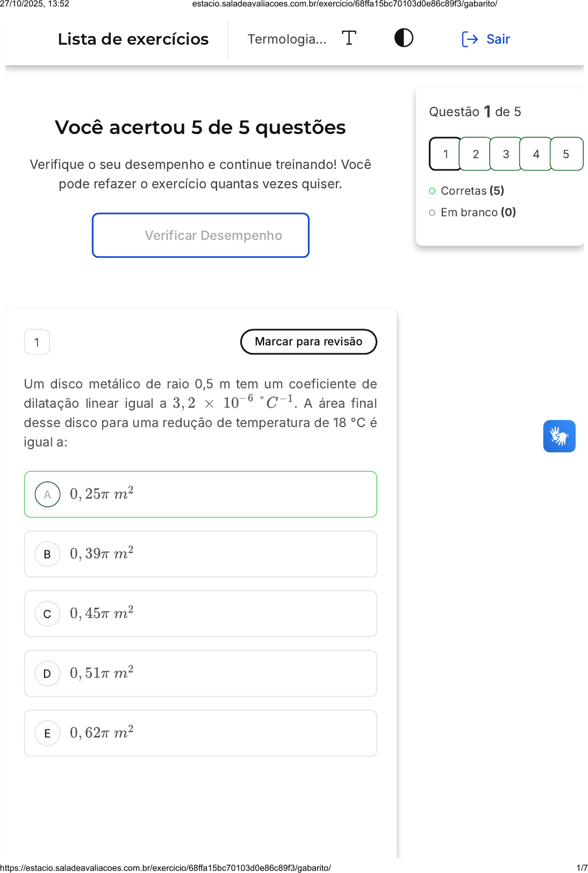The image size is (588, 873).
Task: Click the Lista de exercícios heading
Action: [x=133, y=39]
